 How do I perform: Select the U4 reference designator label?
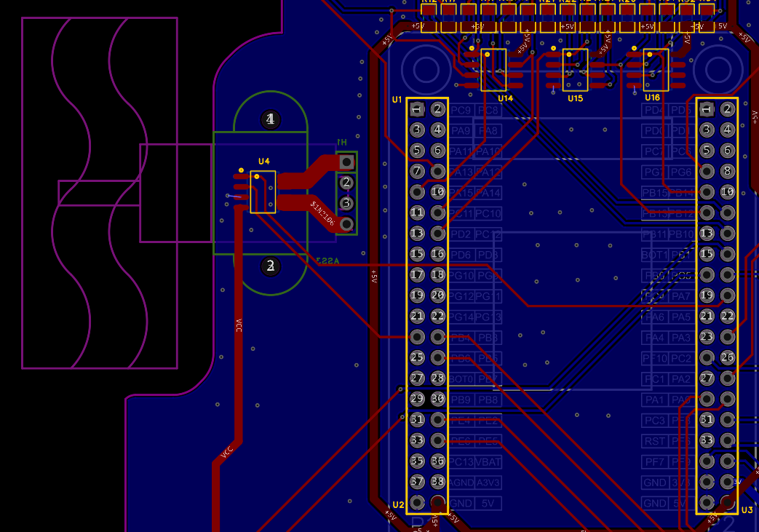(x=263, y=161)
